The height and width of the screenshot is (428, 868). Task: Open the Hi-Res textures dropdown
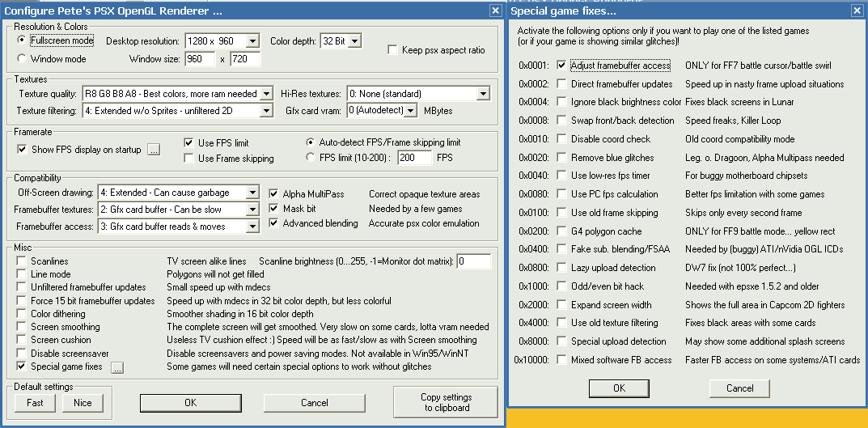[483, 94]
